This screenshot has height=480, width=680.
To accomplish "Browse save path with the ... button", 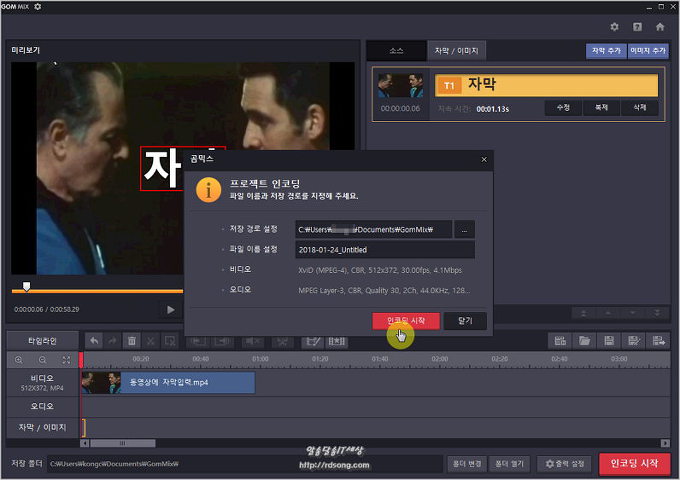I will [x=464, y=229].
